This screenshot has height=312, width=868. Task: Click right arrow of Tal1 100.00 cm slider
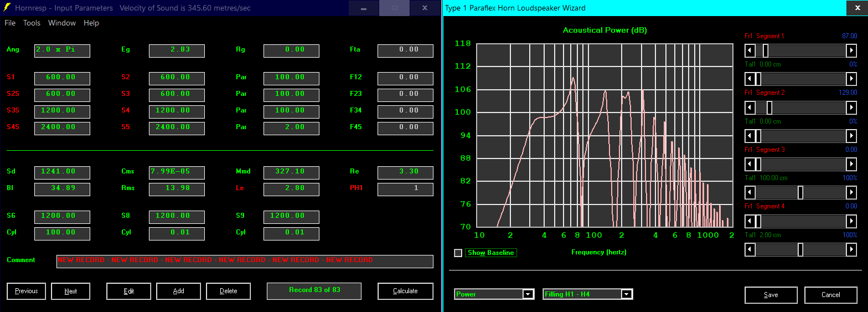851,193
